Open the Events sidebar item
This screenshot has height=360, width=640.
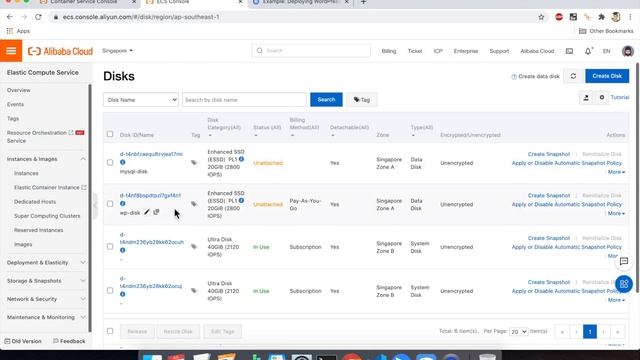[15, 104]
